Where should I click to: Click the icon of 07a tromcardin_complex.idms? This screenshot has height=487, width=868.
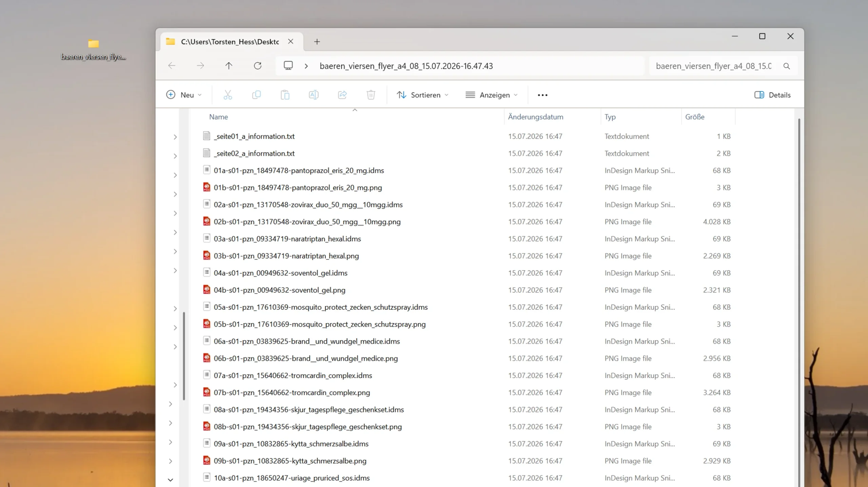click(x=206, y=375)
